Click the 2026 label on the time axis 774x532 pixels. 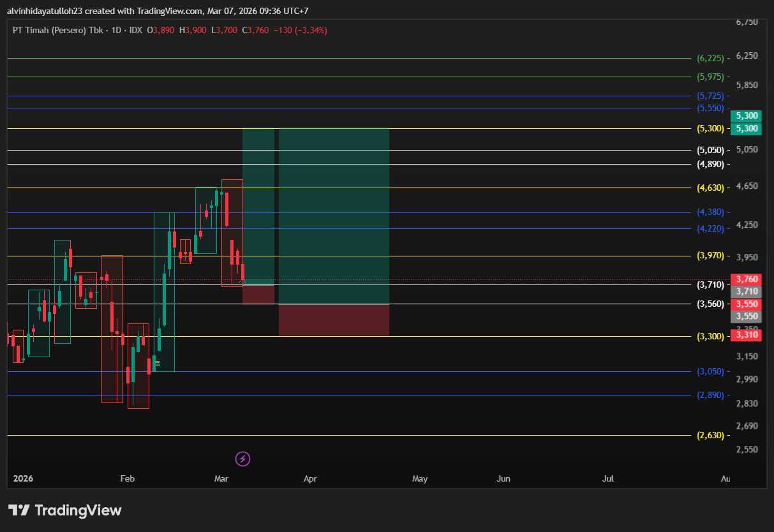[23, 478]
